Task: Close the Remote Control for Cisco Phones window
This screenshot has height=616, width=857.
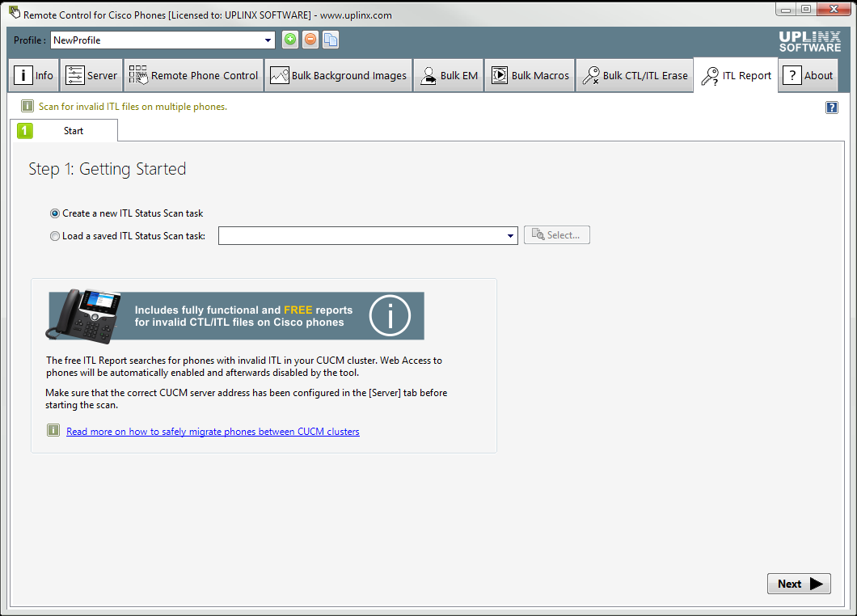Action: (x=834, y=9)
